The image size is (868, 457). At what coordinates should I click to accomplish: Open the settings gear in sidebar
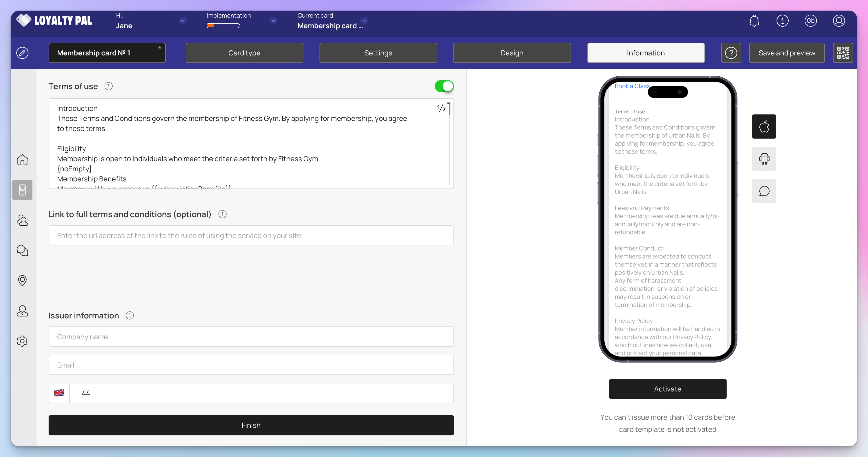pos(22,341)
